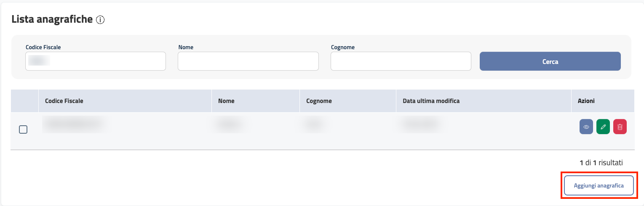The image size is (644, 206).
Task: Click the Cognome column header
Action: coord(319,101)
